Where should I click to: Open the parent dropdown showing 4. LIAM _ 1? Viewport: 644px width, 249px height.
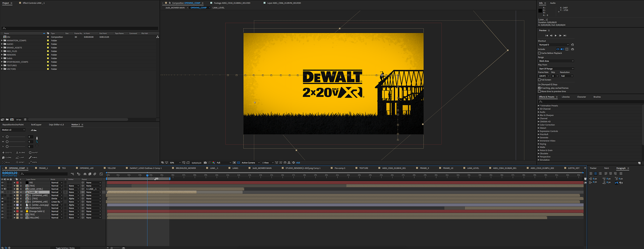click(x=93, y=189)
